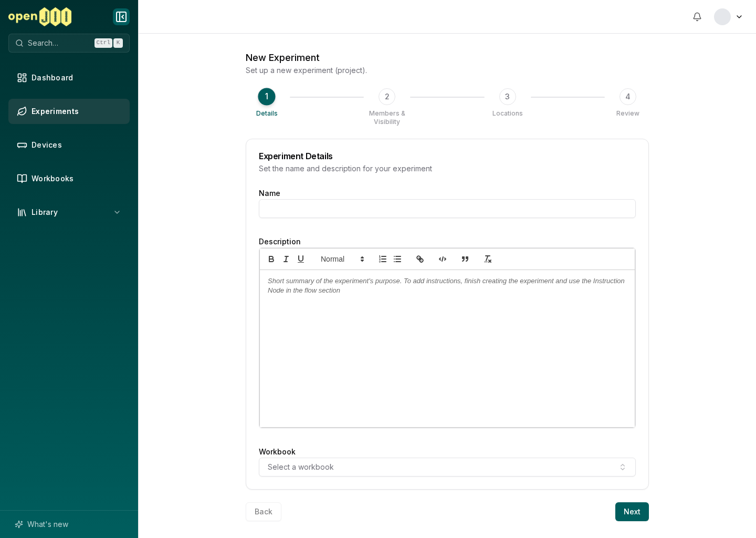Go to Dashboard in the sidebar
Image resolution: width=756 pixels, height=538 pixels.
[x=69, y=78]
